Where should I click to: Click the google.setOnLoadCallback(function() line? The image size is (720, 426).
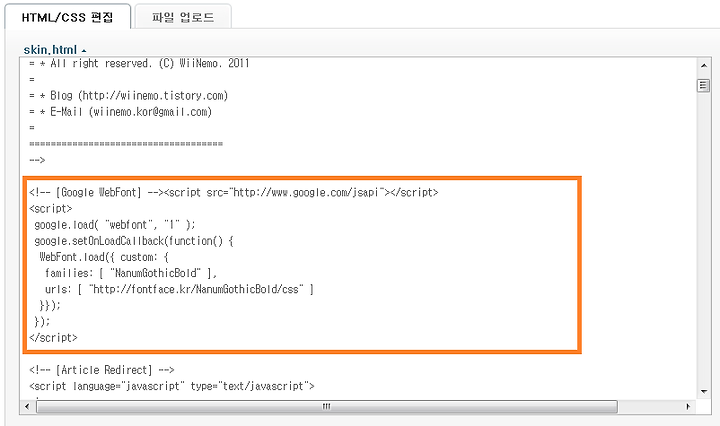[x=134, y=241]
